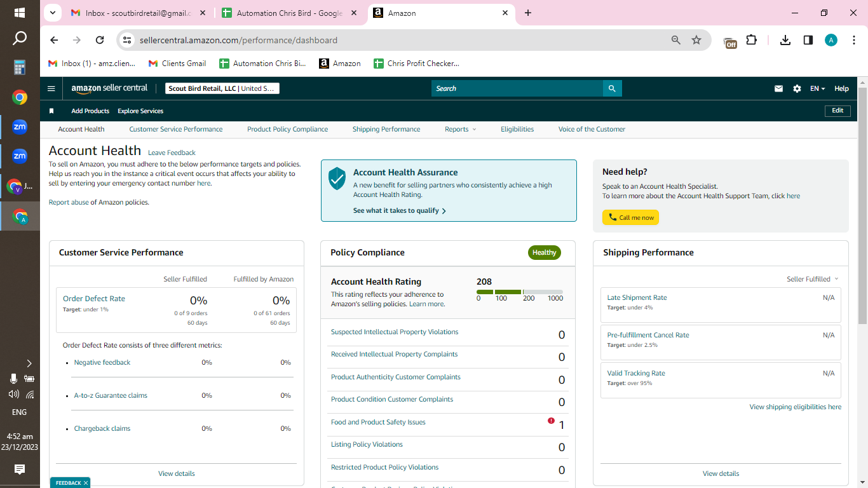Click the Healthy status badge
868x488 pixels.
pos(545,252)
